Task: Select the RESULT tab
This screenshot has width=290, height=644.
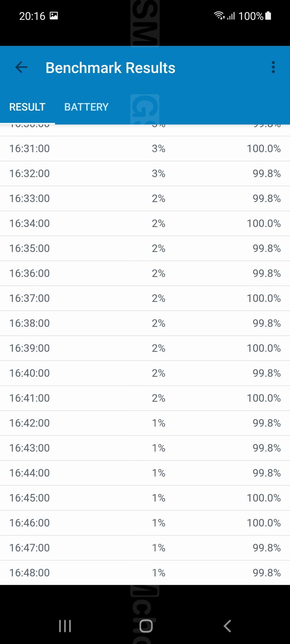Action: [x=27, y=107]
